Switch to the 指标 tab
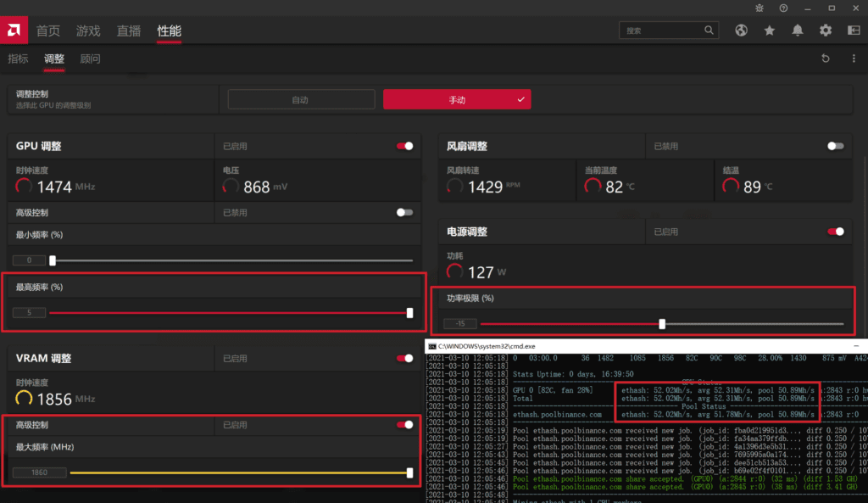The width and height of the screenshot is (868, 503). [17, 59]
